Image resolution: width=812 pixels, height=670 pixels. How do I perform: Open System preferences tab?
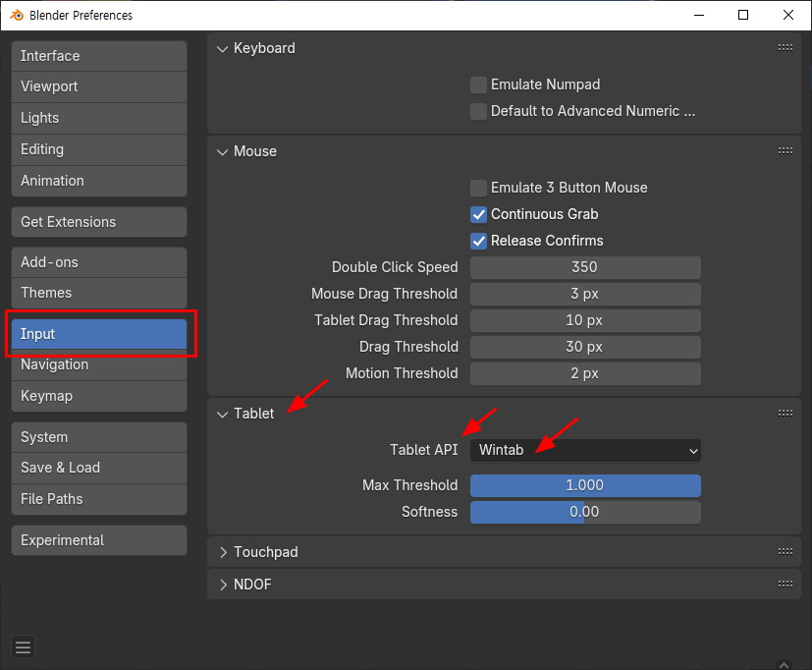click(x=99, y=437)
